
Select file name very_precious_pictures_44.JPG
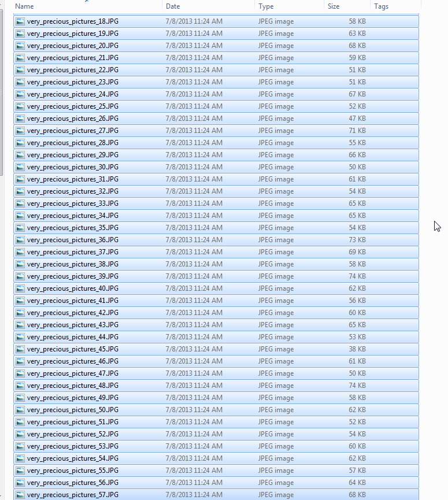[73, 337]
